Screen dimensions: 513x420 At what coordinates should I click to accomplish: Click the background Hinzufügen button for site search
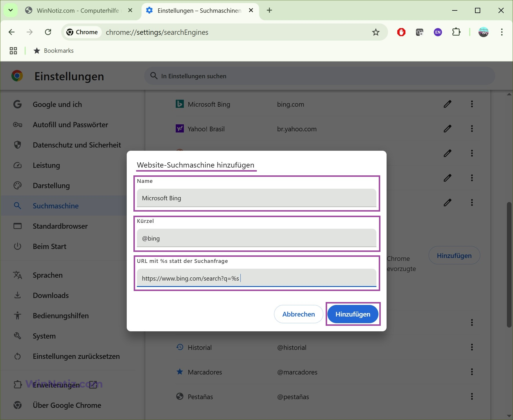coord(454,255)
